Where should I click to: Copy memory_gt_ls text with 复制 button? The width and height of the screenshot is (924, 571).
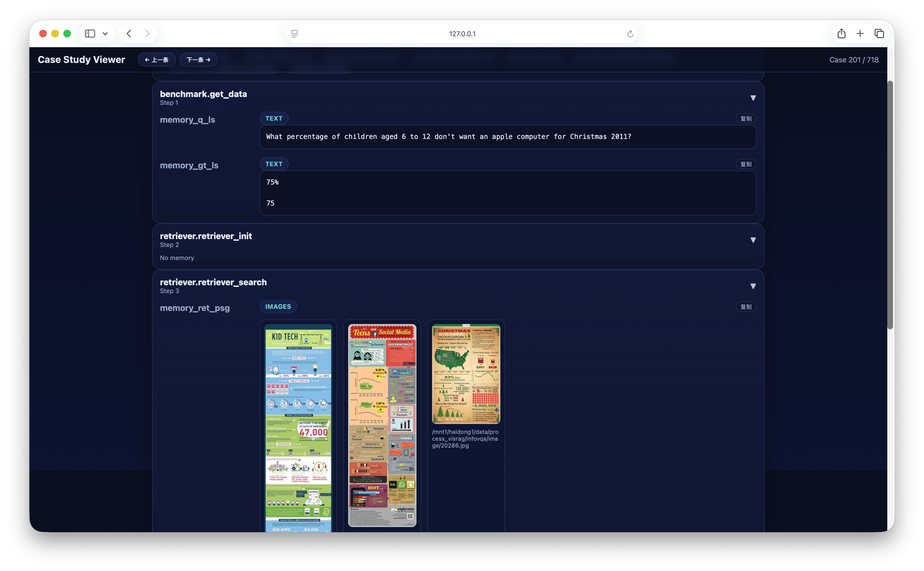(x=746, y=164)
